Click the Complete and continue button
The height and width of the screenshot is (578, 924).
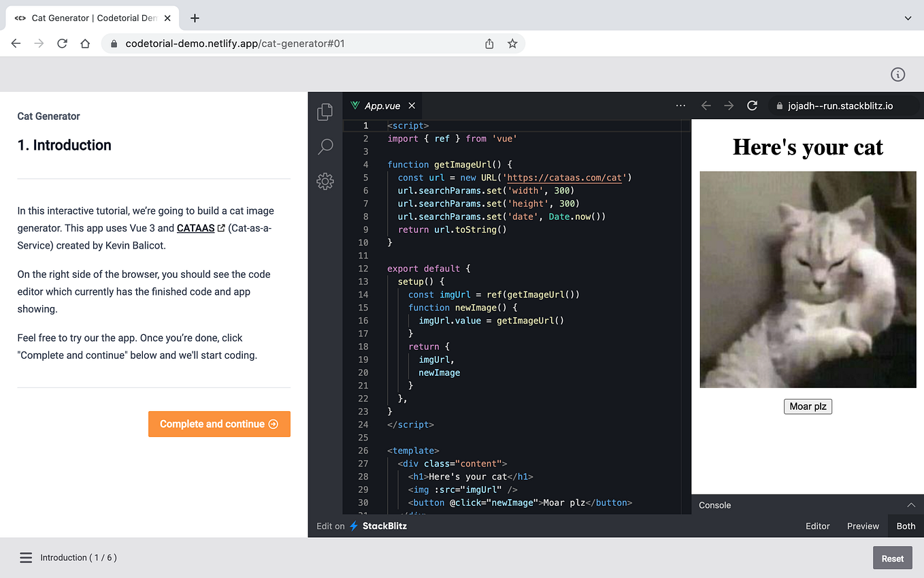(x=219, y=423)
